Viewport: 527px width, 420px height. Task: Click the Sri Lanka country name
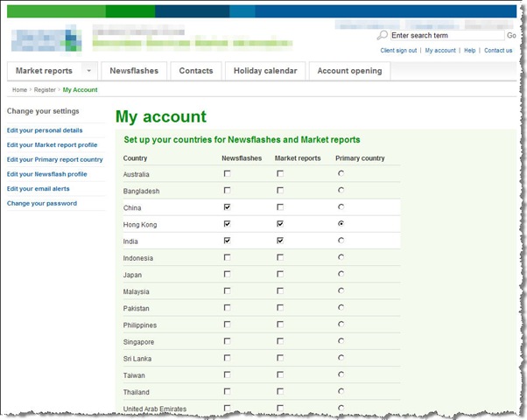(137, 359)
